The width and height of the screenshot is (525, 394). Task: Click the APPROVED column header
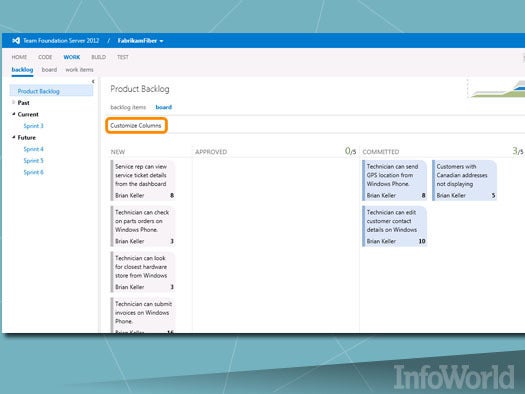click(211, 152)
